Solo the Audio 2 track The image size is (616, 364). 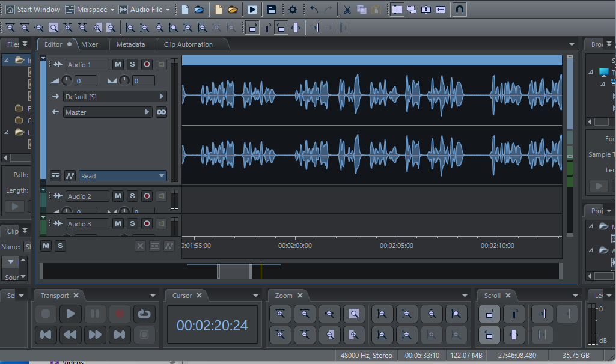132,196
